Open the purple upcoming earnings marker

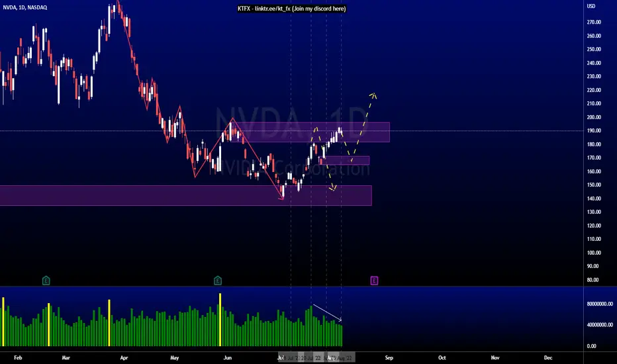pyautogui.click(x=374, y=281)
